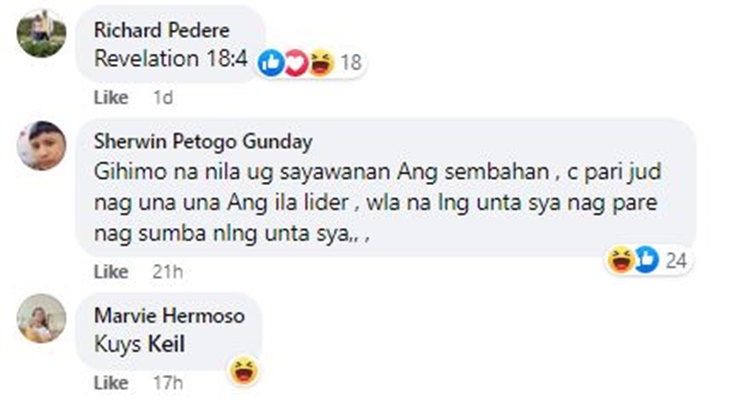The height and width of the screenshot is (400, 750).
Task: Open Richard Pedere's profile picture
Action: (42, 33)
